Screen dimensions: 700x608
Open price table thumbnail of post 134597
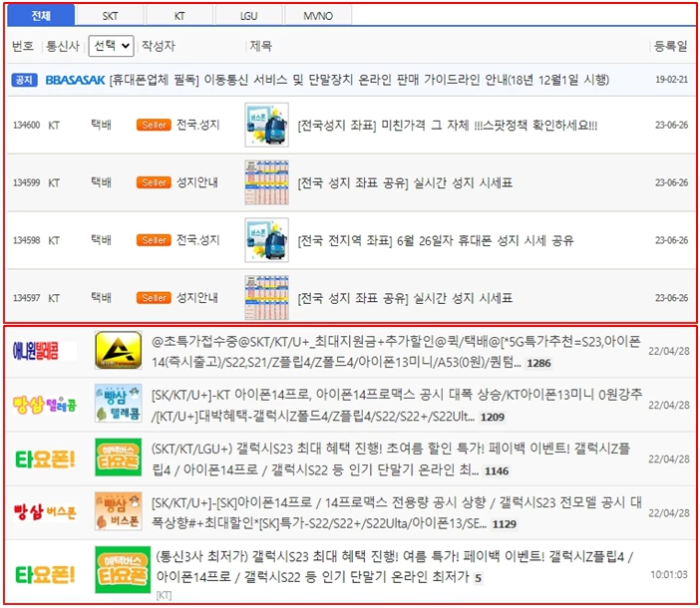point(266,298)
